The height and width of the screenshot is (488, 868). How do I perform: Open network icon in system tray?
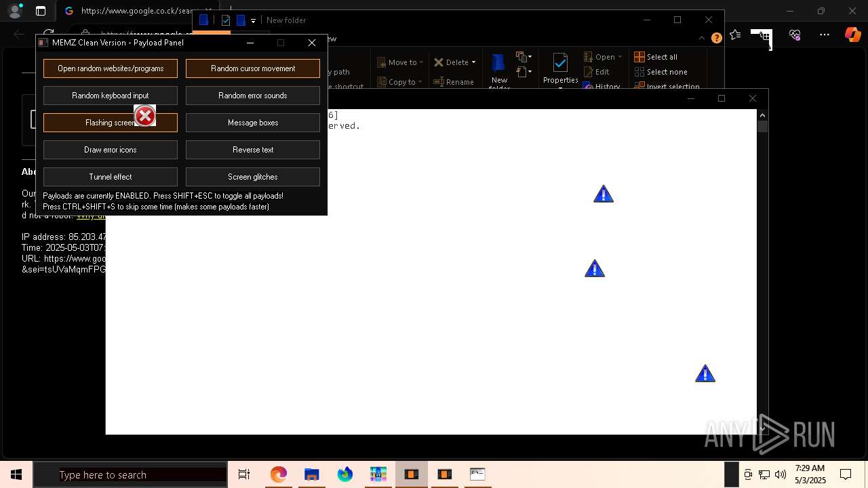point(764,474)
